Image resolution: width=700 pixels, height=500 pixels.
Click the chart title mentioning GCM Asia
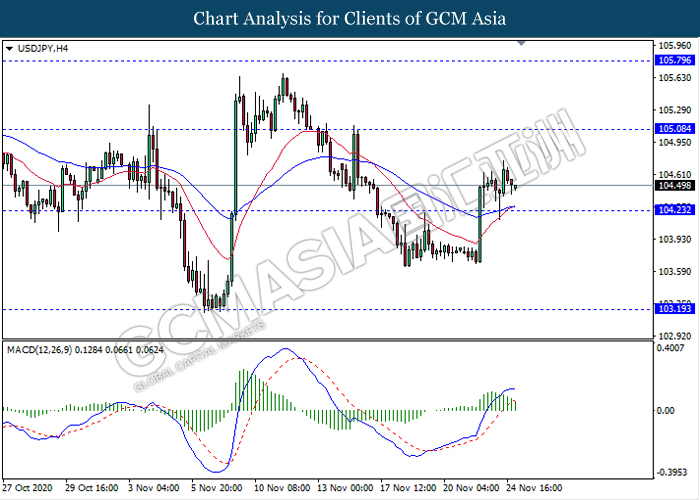tap(350, 18)
